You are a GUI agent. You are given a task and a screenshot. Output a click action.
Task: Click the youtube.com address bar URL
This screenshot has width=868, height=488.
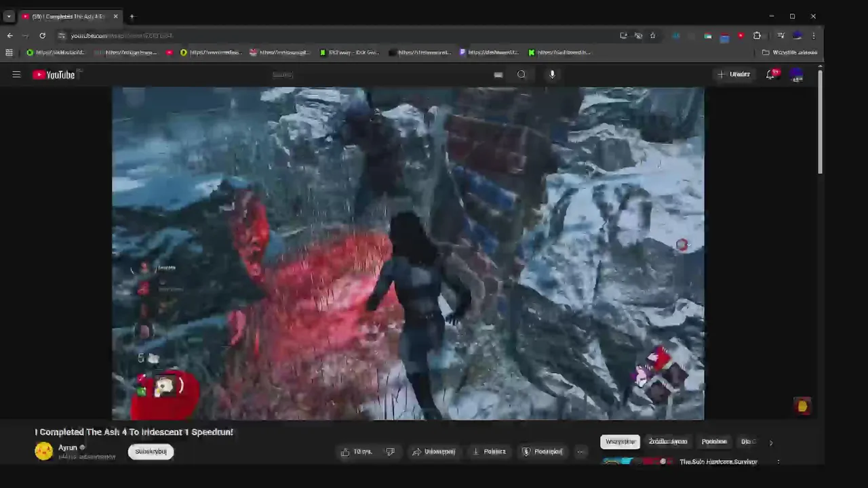122,35
